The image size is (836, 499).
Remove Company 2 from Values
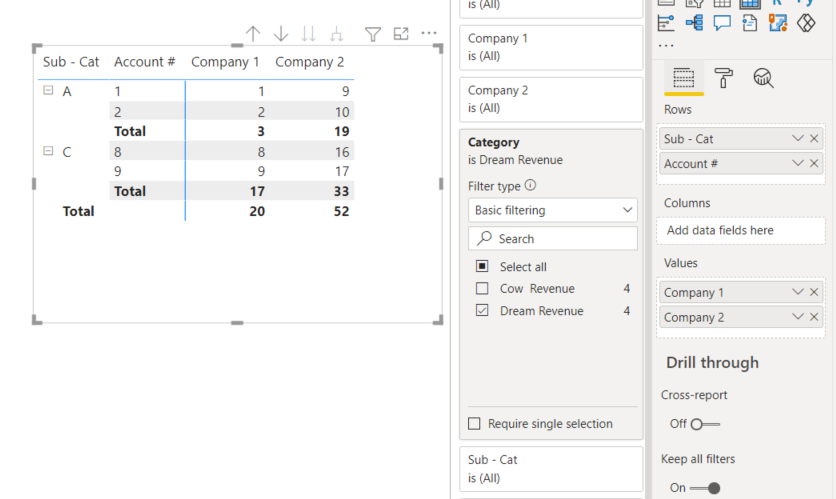814,317
